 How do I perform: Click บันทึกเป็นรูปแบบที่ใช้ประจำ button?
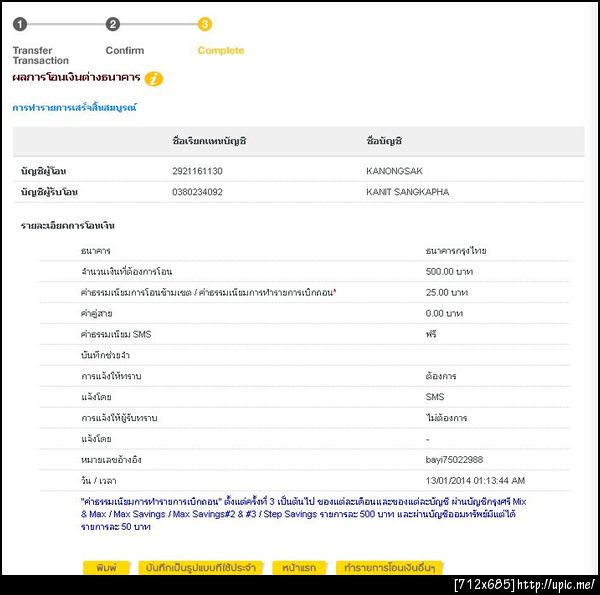click(201, 567)
